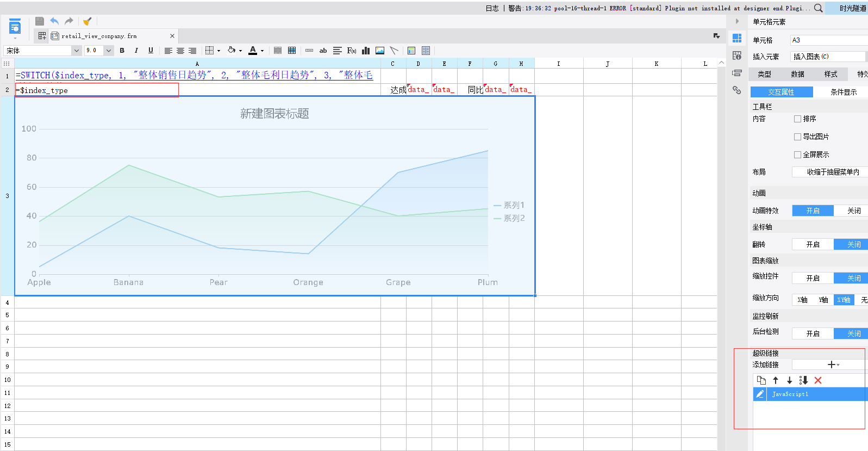This screenshot has height=451, width=868.
Task: Open the report Preview icon
Action: 15,26
